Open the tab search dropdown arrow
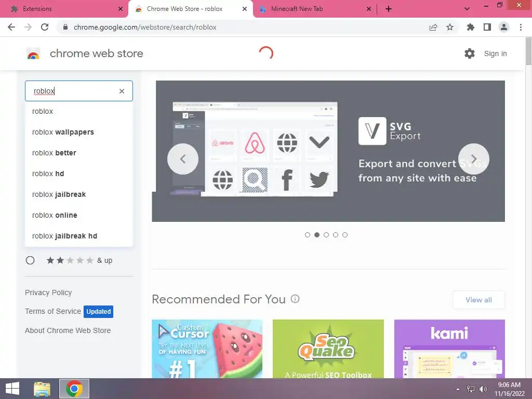Image resolution: width=532 pixels, height=399 pixels. [467, 9]
